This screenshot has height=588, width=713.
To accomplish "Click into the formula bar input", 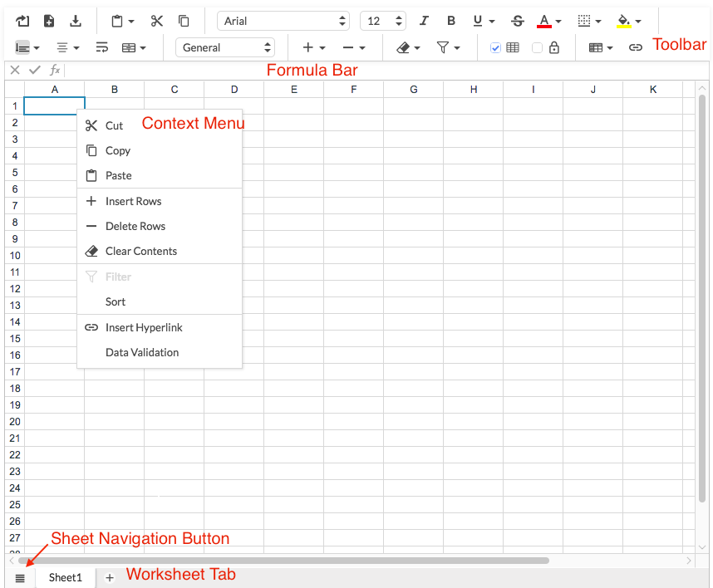I will [x=386, y=70].
